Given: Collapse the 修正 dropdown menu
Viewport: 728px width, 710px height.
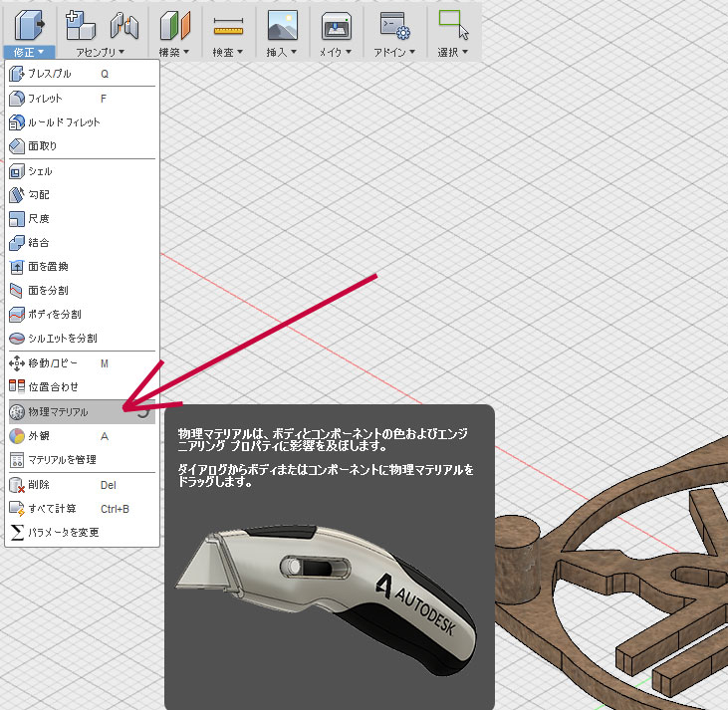Looking at the screenshot, I should [x=28, y=51].
